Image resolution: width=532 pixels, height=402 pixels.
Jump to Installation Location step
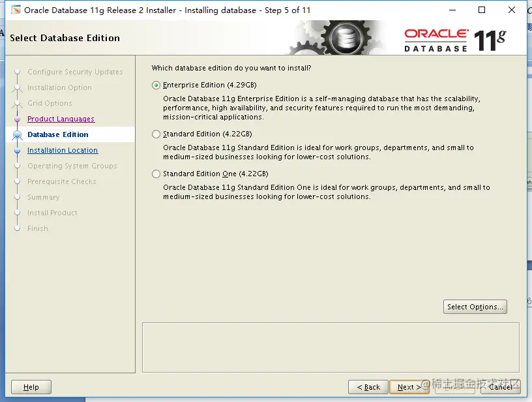(x=63, y=150)
